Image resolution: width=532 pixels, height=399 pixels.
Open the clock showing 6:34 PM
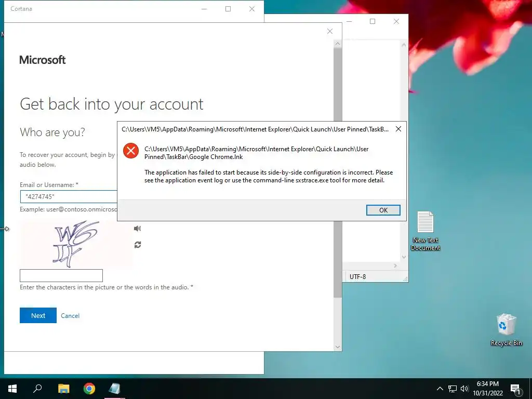[487, 389]
